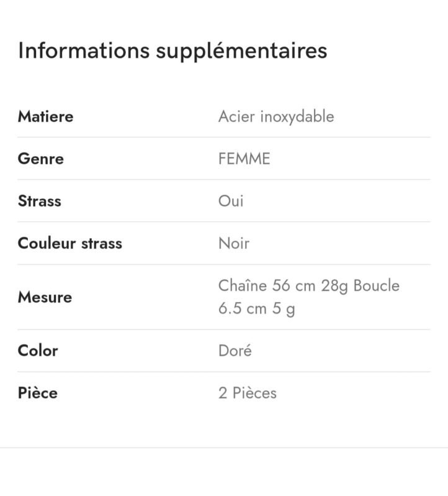Select the "Noir" strass color value
This screenshot has height=496, width=448.
[x=233, y=243]
